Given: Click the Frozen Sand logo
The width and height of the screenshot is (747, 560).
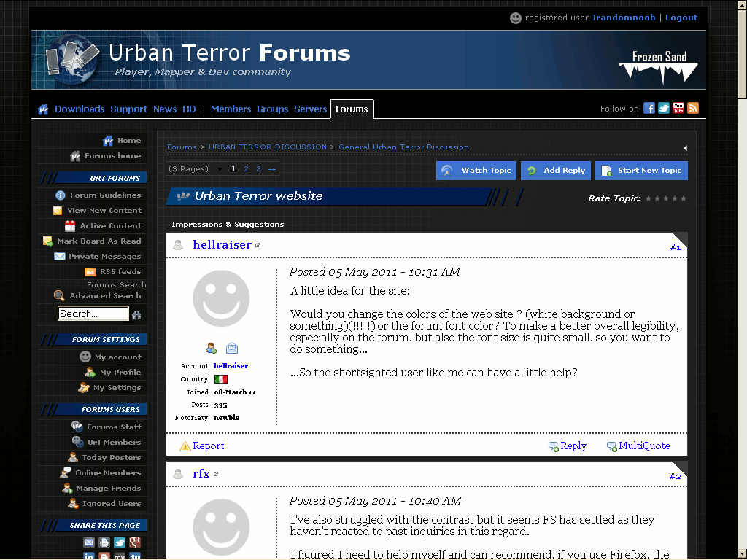Looking at the screenshot, I should (x=659, y=67).
